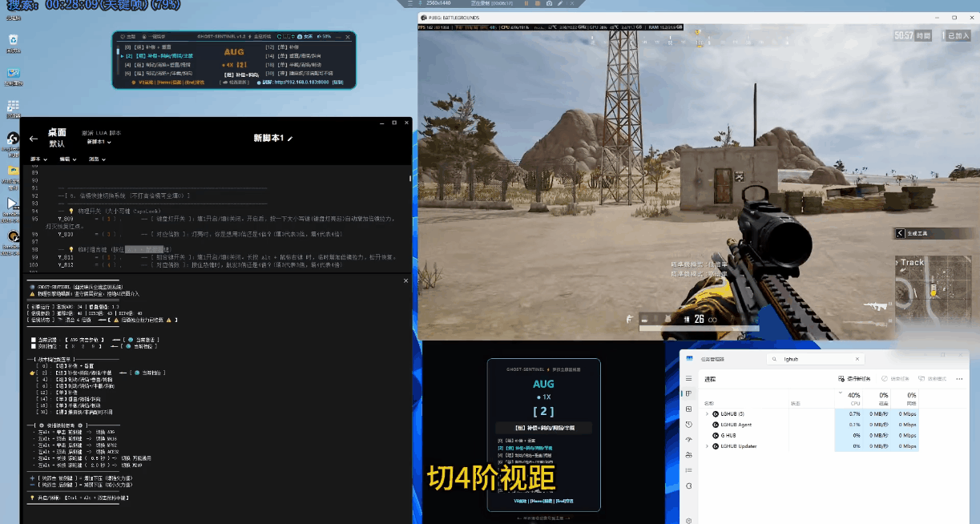Click the Run new task button

(x=854, y=378)
